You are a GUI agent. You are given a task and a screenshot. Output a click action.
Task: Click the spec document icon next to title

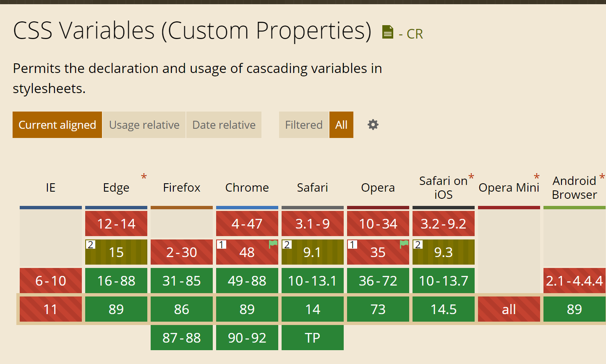tap(388, 32)
